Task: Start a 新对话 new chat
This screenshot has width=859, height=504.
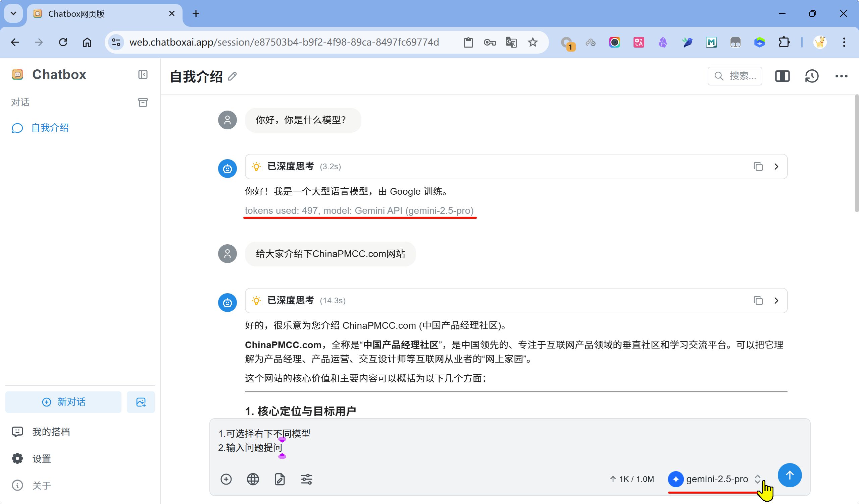Action: coord(63,402)
